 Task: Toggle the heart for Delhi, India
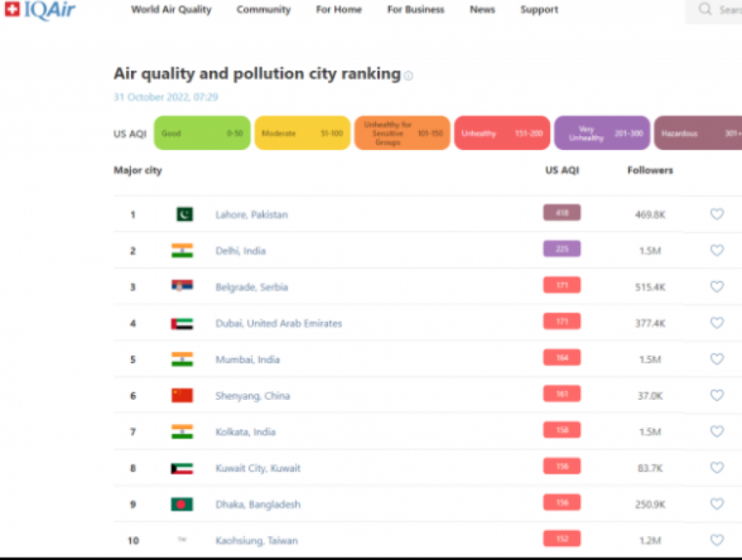(716, 251)
